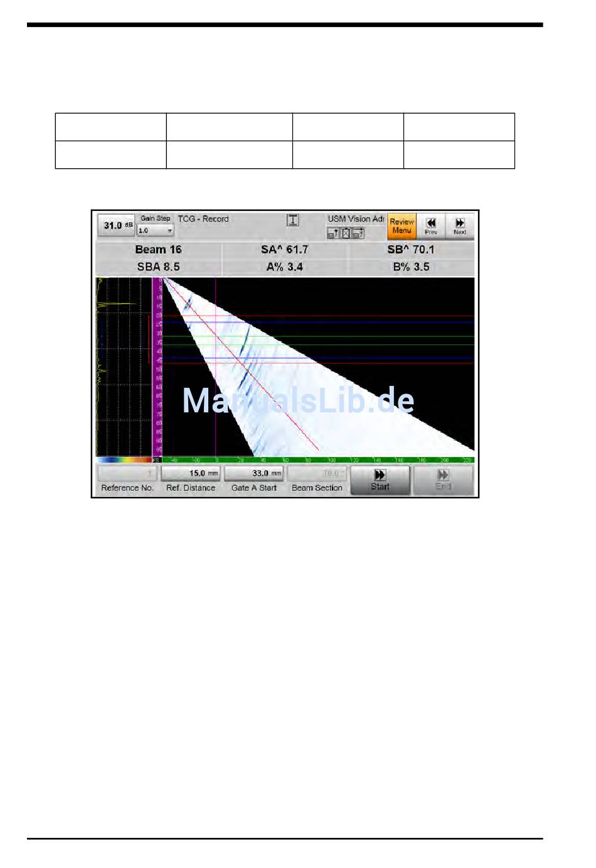Click the green horizontal distance ruler
This screenshot has height=868, width=596.
coord(318,460)
